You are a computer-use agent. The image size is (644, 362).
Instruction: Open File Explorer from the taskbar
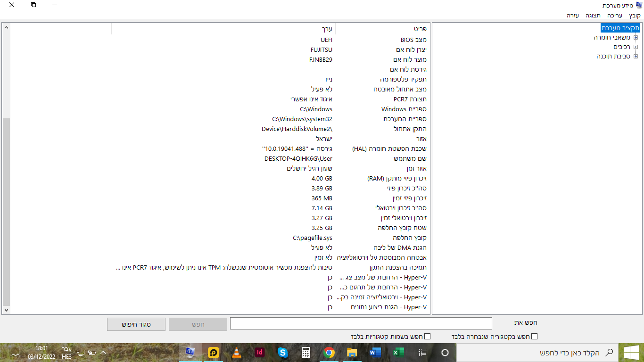[352, 352]
